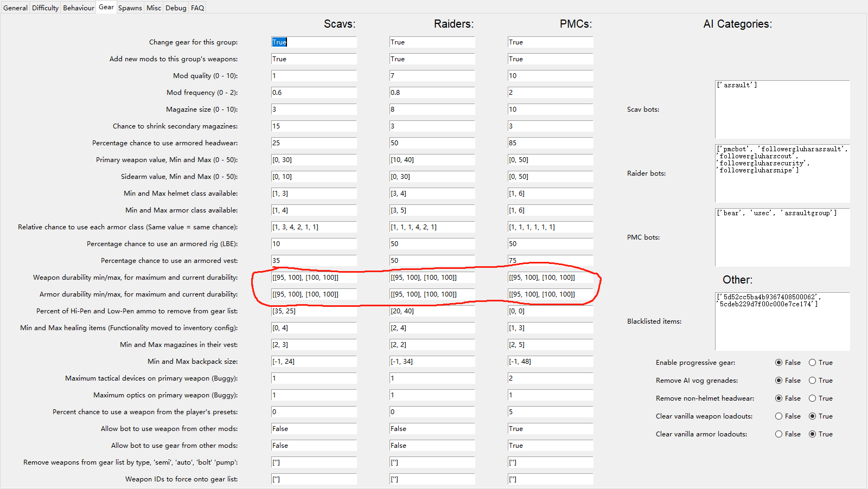
Task: Click the PMCs Magazine size field
Action: point(550,110)
